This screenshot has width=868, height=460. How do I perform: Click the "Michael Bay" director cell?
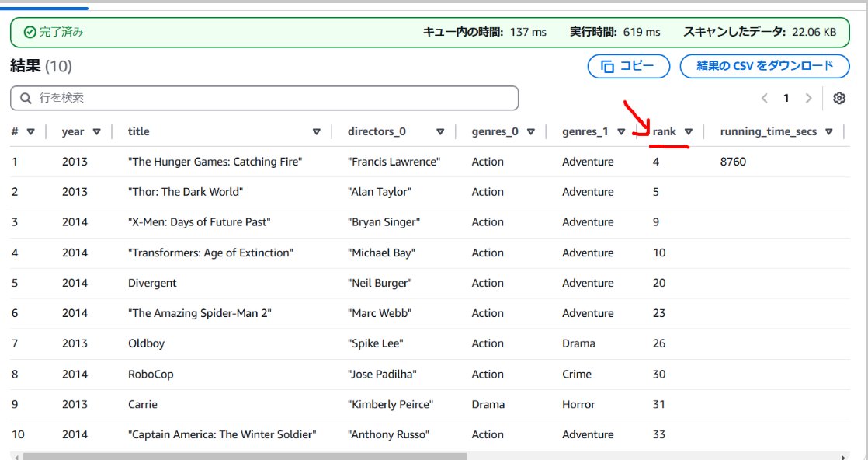[x=381, y=253]
